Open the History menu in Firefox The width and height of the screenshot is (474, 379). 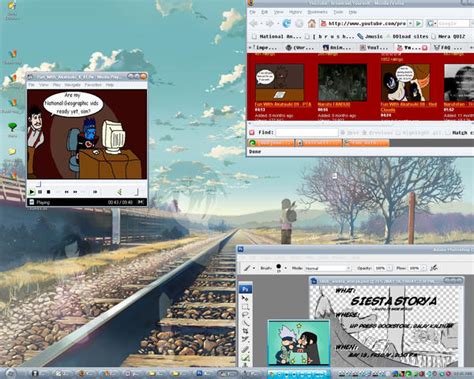[x=295, y=12]
